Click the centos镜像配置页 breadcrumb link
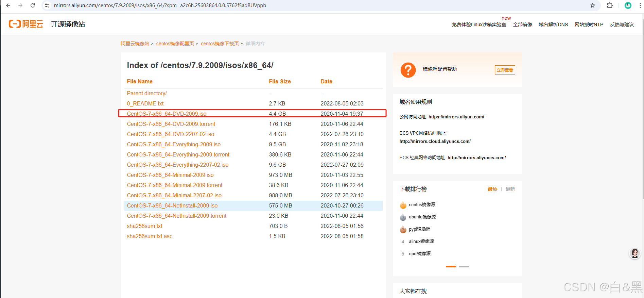 click(x=175, y=44)
